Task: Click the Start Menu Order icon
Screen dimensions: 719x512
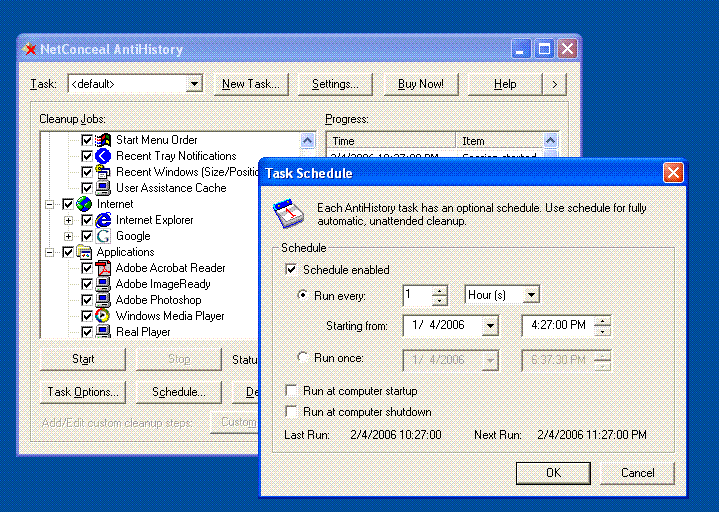Action: (103, 140)
